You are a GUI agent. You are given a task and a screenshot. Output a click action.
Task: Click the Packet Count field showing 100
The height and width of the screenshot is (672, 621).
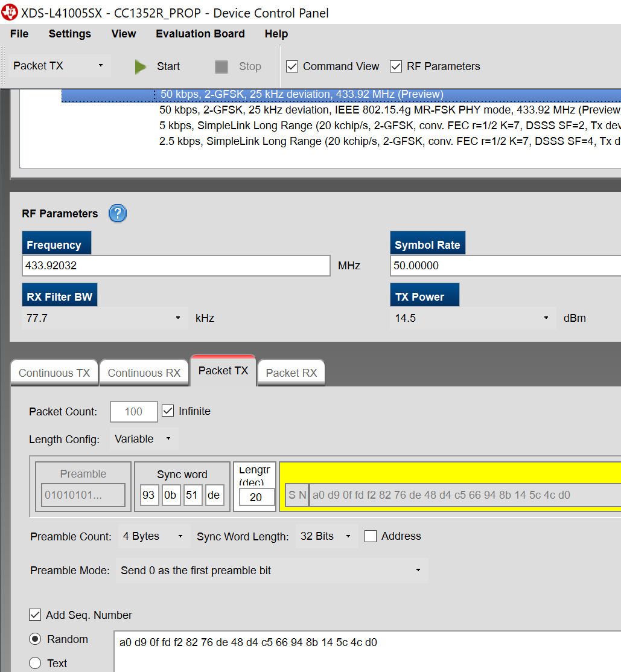click(133, 412)
